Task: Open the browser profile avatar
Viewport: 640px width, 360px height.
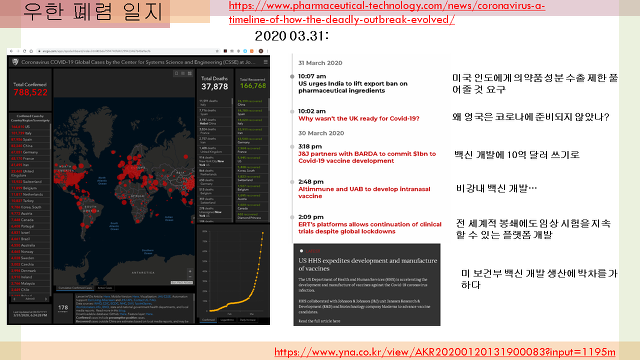Action: point(261,51)
